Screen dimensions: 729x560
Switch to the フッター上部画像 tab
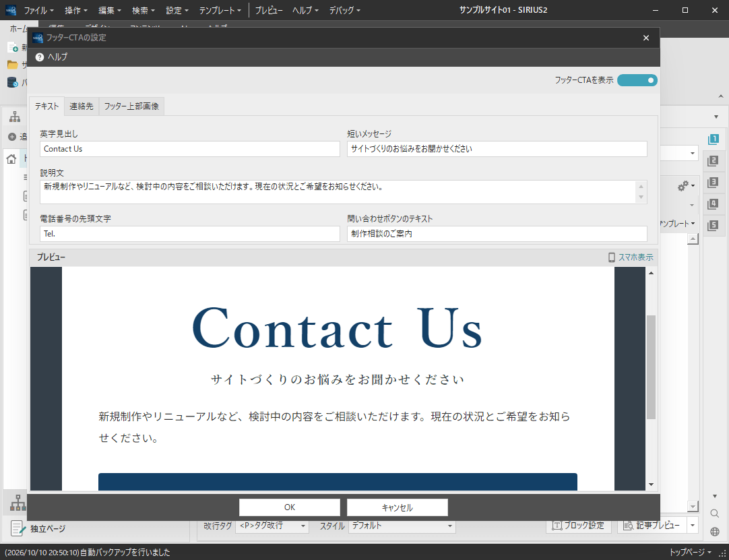click(x=131, y=106)
